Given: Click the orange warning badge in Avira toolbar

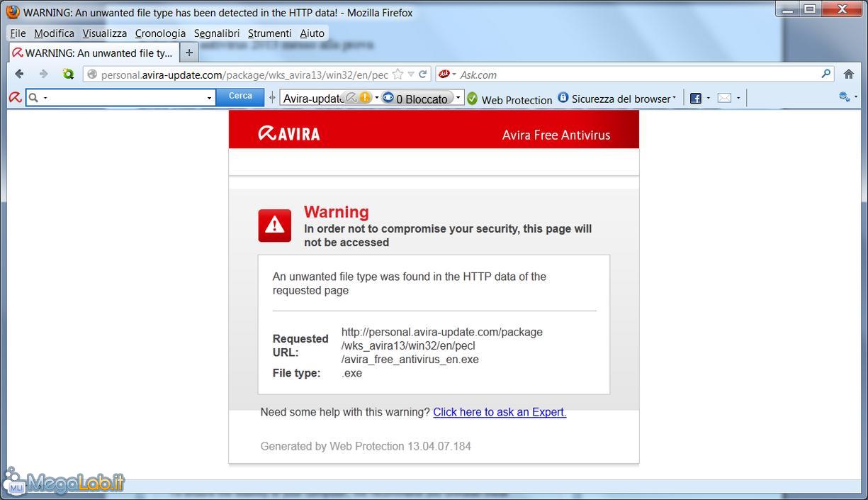Looking at the screenshot, I should (365, 98).
